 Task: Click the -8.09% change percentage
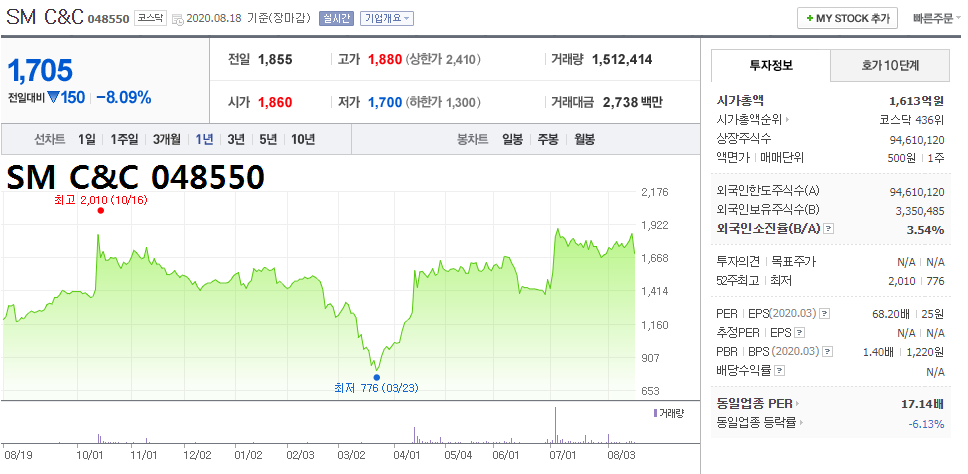click(123, 98)
